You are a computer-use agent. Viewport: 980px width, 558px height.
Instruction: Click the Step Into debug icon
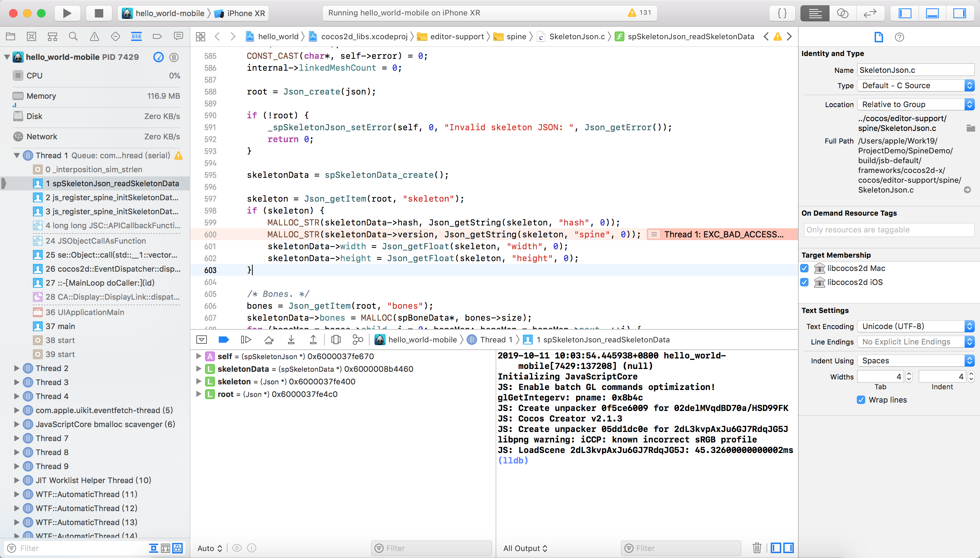click(291, 340)
